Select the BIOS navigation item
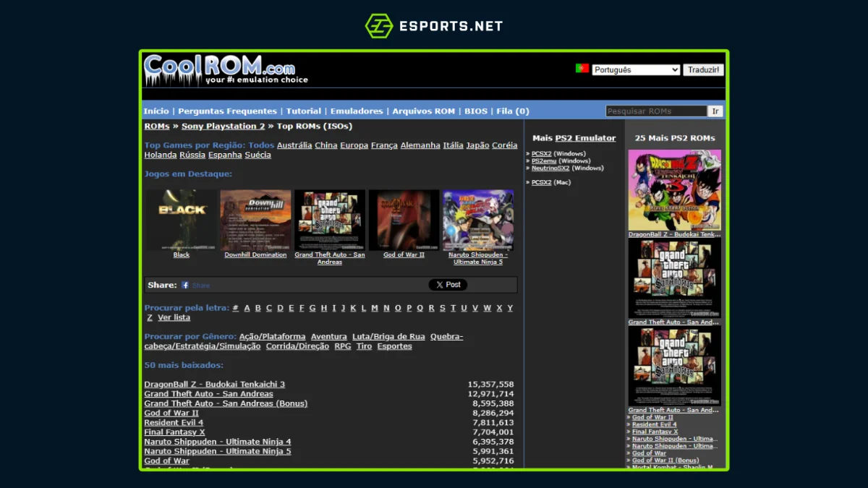Image resolution: width=868 pixels, height=488 pixels. [476, 111]
